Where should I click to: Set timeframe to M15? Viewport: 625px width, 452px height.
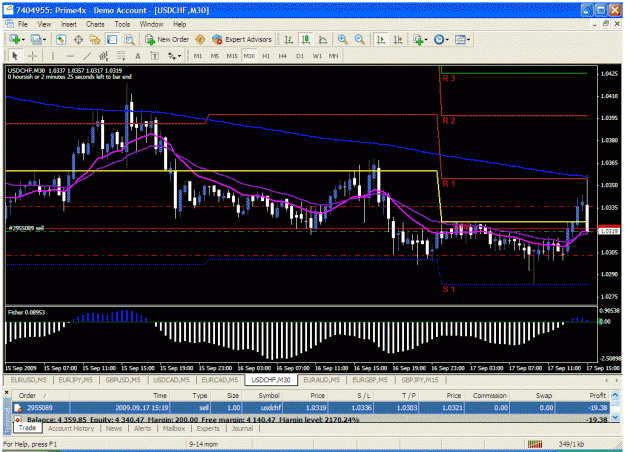232,56
